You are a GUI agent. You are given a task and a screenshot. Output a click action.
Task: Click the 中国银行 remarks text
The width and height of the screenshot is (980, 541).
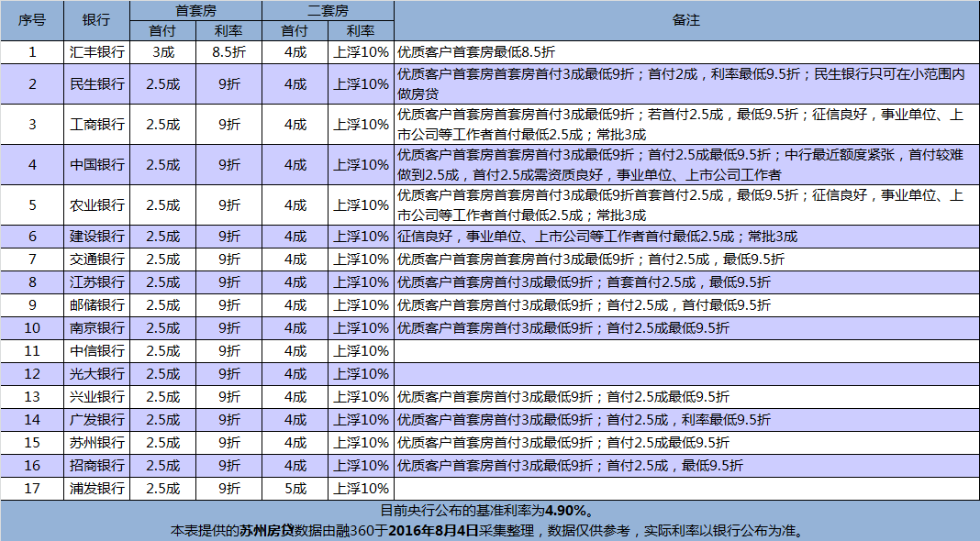tap(680, 164)
